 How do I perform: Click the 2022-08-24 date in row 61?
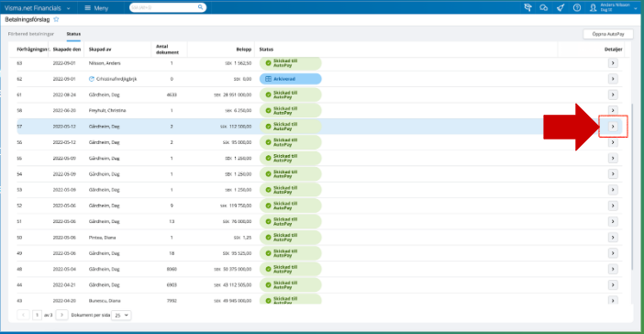tap(64, 95)
